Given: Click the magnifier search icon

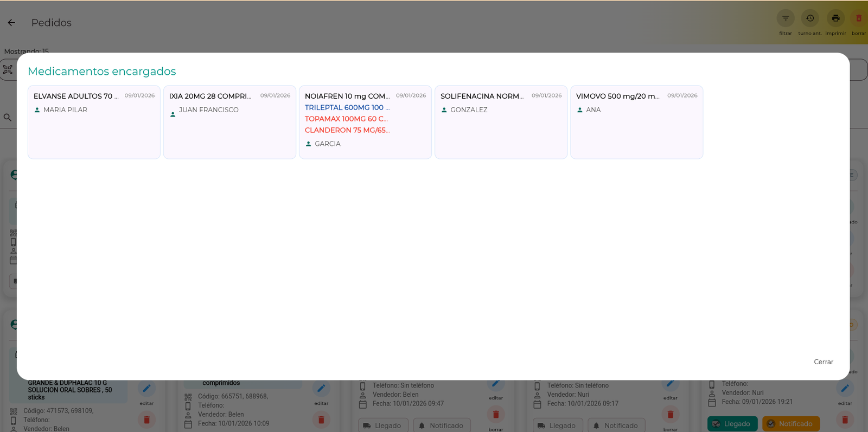Looking at the screenshot, I should (x=8, y=118).
